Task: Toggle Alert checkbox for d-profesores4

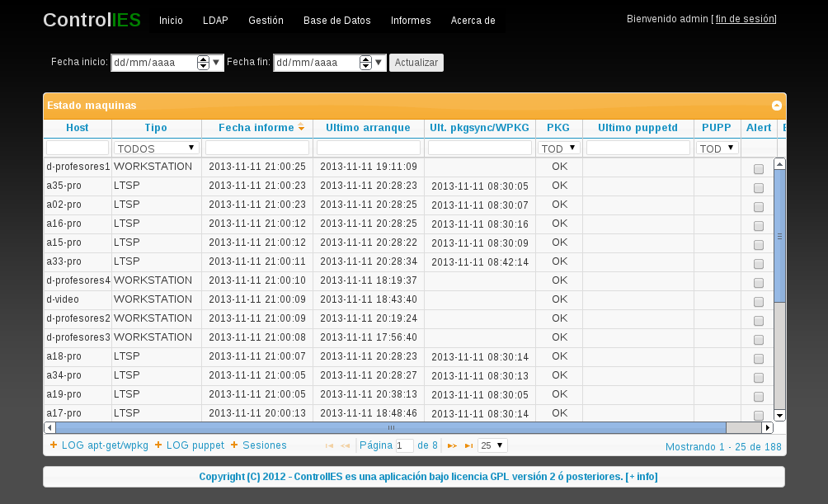Action: (759, 283)
